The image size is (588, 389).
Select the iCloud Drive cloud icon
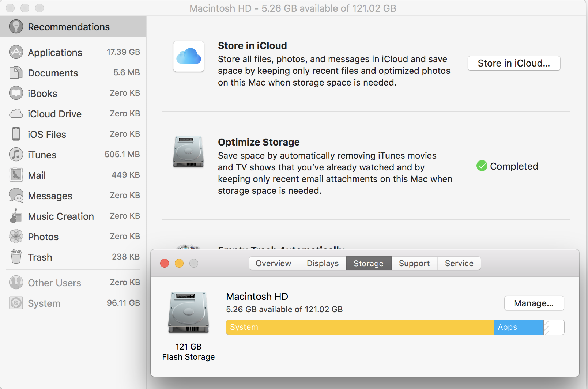[x=16, y=114]
